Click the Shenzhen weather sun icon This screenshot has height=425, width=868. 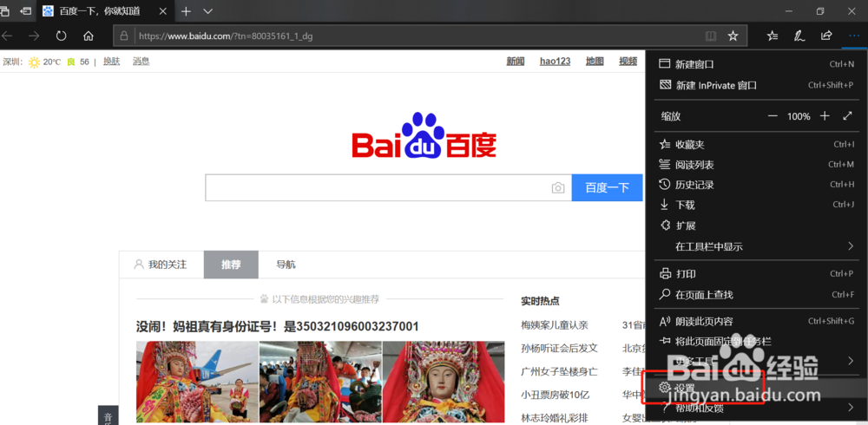[35, 62]
